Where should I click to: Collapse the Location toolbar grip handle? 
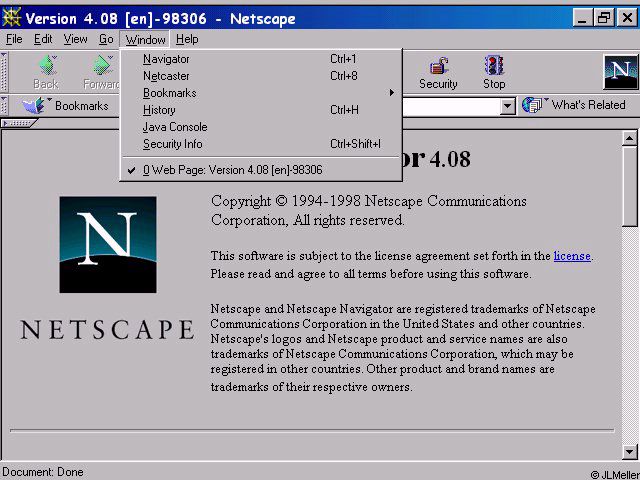coord(4,106)
